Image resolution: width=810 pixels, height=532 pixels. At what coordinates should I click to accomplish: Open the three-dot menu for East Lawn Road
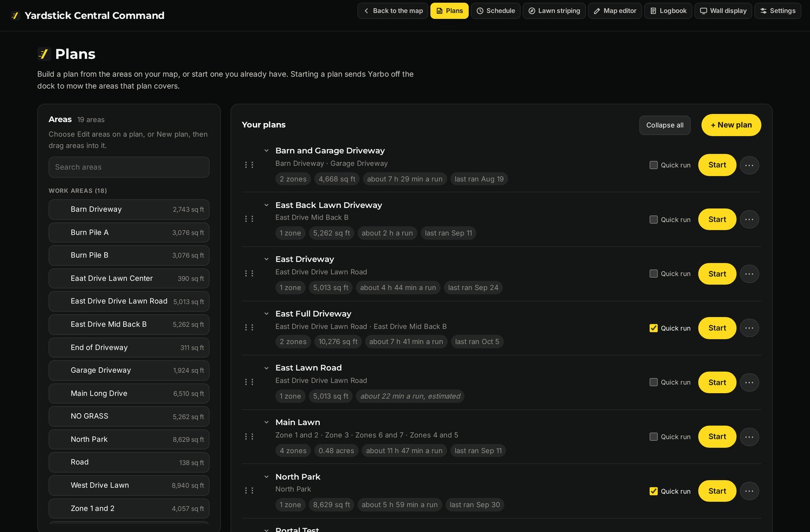[750, 382]
